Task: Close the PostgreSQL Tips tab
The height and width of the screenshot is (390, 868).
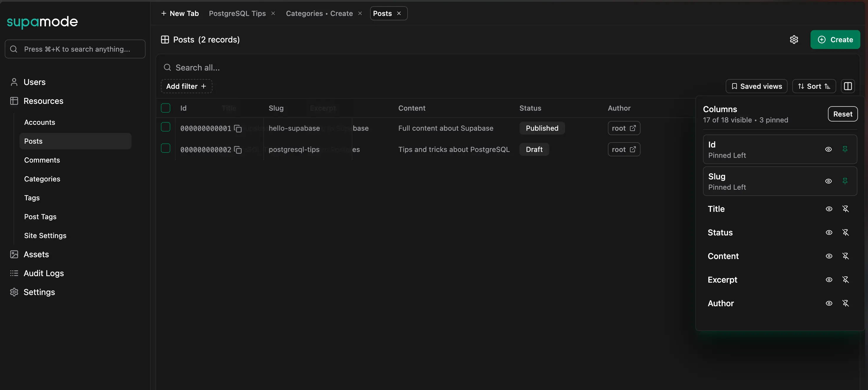Action: pyautogui.click(x=273, y=13)
